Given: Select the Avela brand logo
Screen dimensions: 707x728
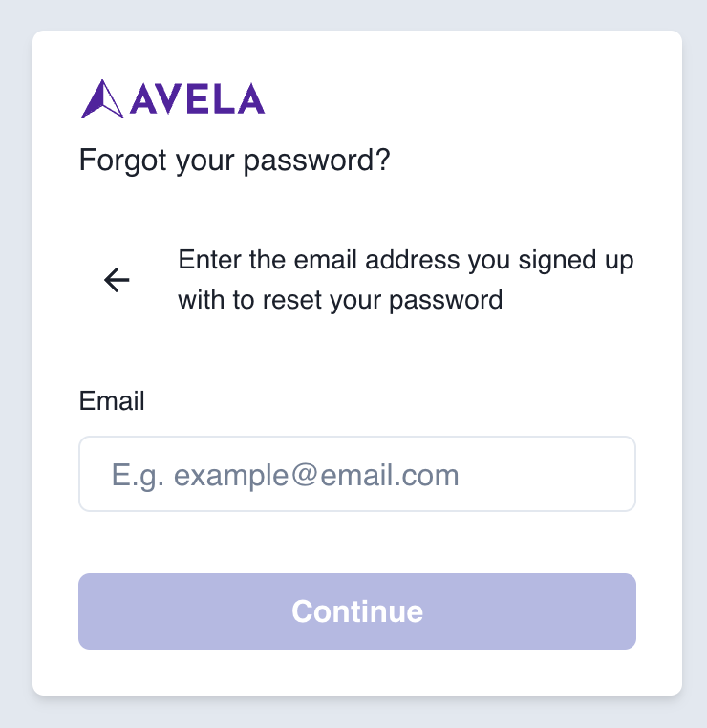Looking at the screenshot, I should pos(173,98).
